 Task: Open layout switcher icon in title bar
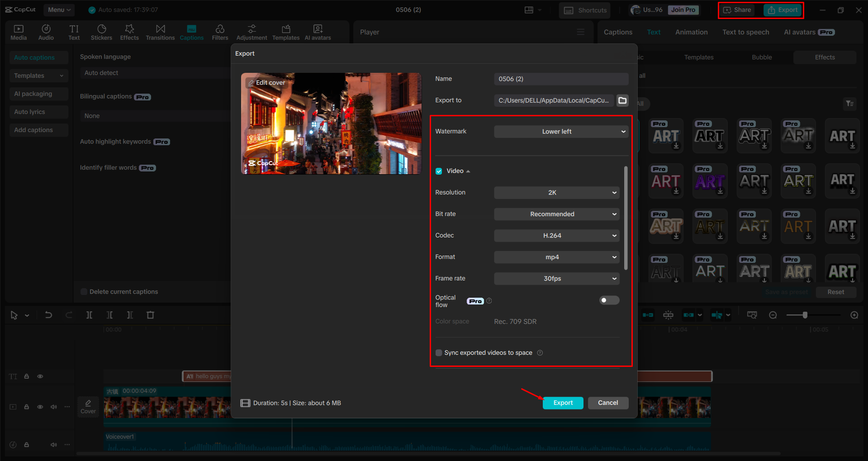[x=529, y=10]
